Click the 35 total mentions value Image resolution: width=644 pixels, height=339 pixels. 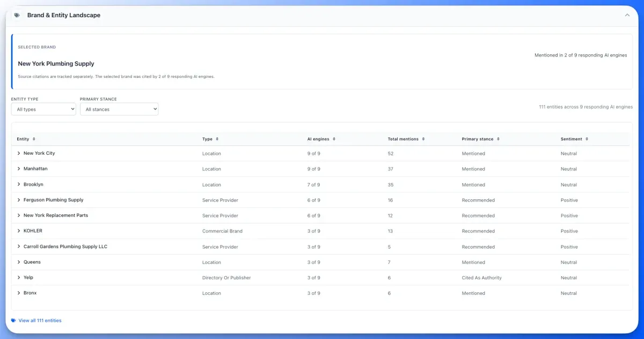[x=391, y=185]
